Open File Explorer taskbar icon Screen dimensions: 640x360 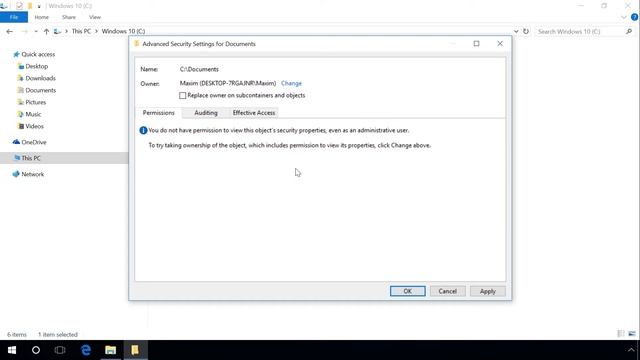[111, 350]
